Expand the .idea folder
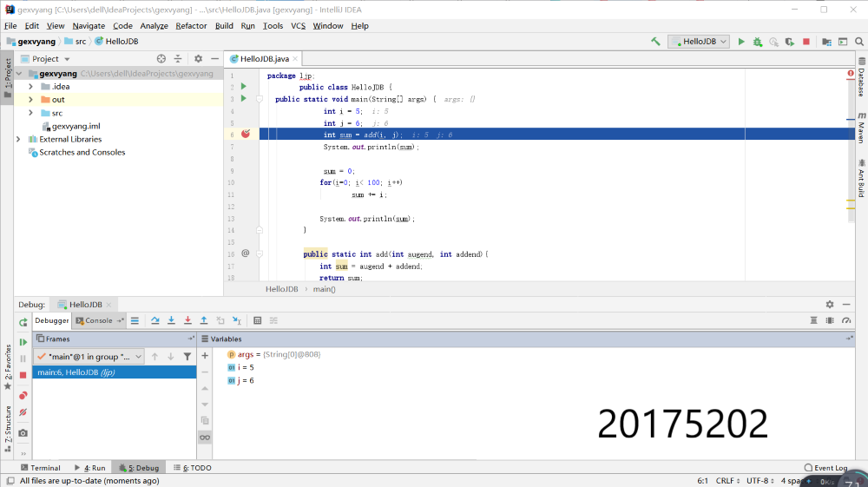Image resolution: width=868 pixels, height=487 pixels. tap(31, 86)
